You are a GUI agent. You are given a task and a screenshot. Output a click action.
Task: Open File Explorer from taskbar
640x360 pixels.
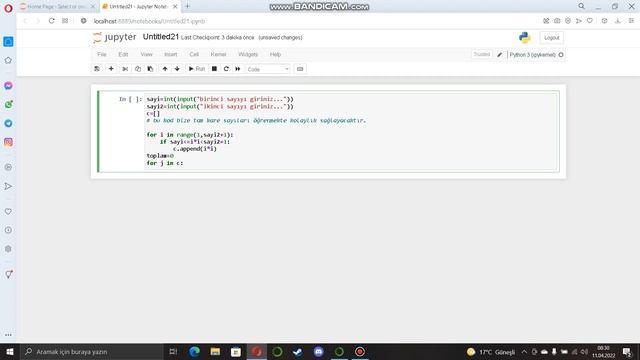click(x=215, y=351)
